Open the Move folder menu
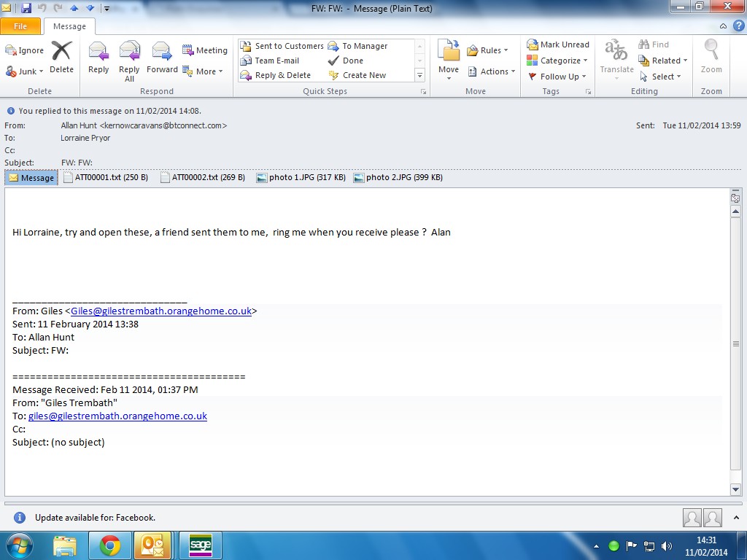This screenshot has height=560, width=747. (449, 60)
